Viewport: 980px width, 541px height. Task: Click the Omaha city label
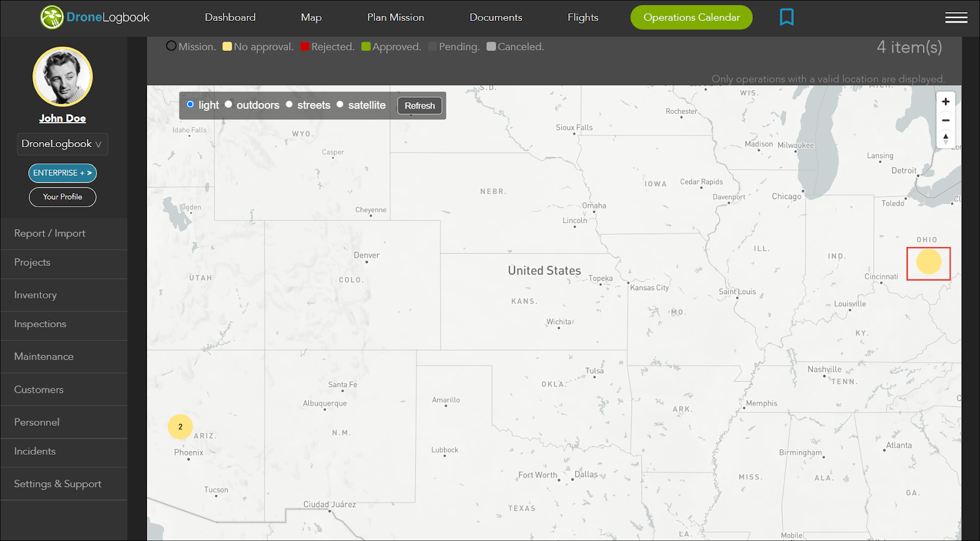(x=594, y=205)
